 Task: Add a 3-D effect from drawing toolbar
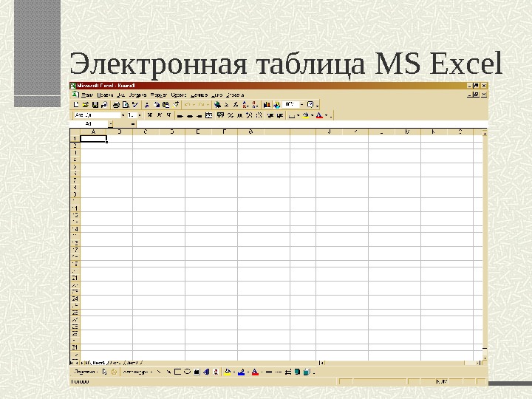[x=307, y=372]
